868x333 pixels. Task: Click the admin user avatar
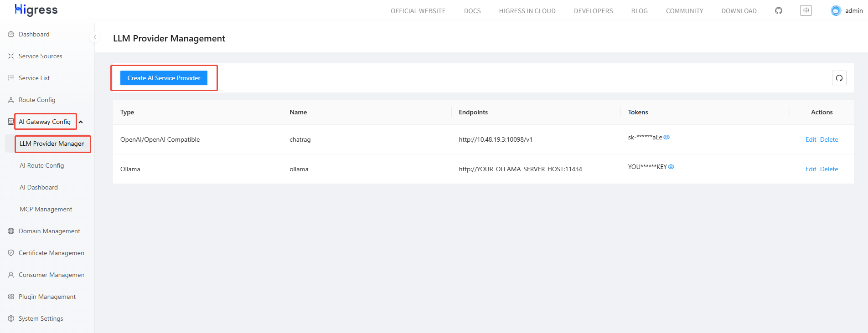(836, 10)
